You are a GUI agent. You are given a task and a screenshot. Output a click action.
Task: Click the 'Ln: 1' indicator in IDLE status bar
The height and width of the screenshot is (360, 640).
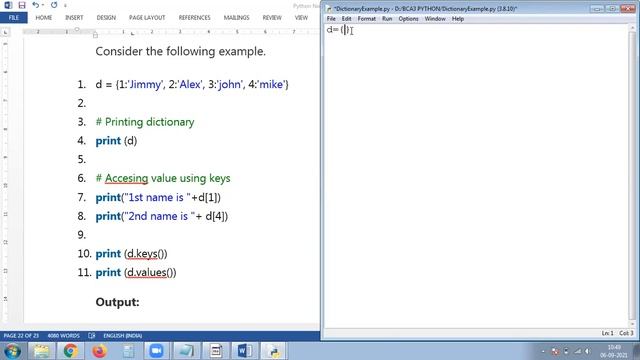[x=607, y=333]
